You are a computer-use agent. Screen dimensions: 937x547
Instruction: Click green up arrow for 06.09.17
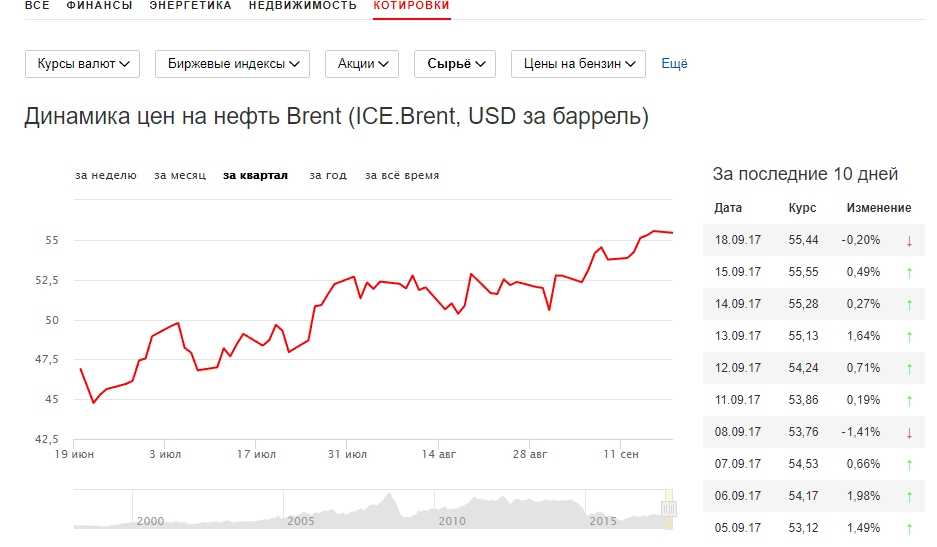coord(909,496)
